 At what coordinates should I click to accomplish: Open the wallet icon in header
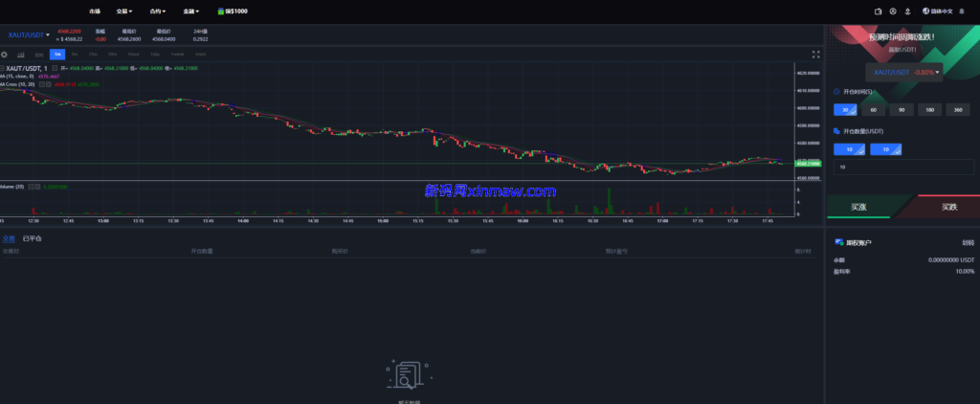[879, 11]
